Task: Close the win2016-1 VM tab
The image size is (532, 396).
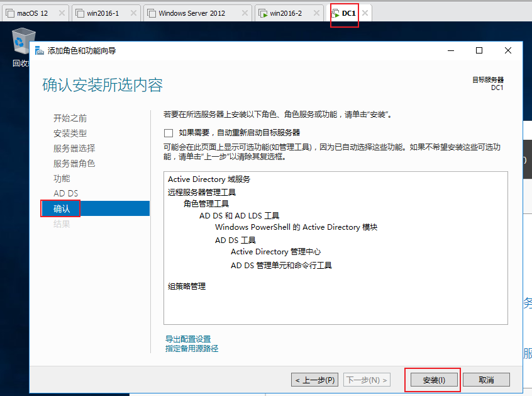Action: tap(133, 13)
